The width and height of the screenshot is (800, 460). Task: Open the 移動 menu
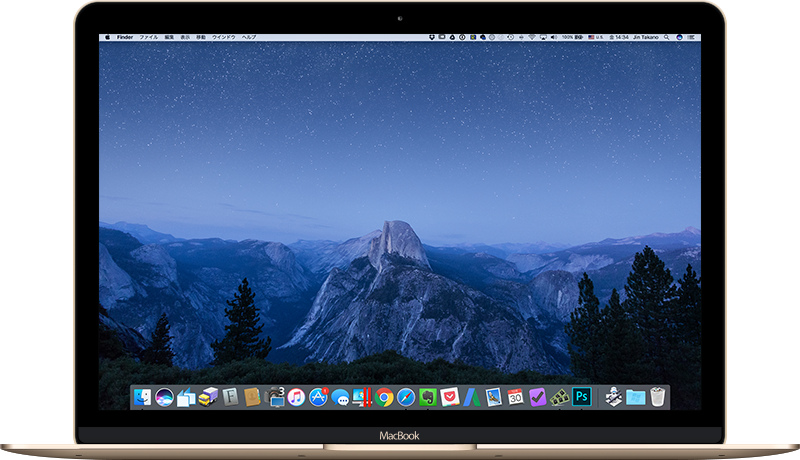click(x=201, y=37)
